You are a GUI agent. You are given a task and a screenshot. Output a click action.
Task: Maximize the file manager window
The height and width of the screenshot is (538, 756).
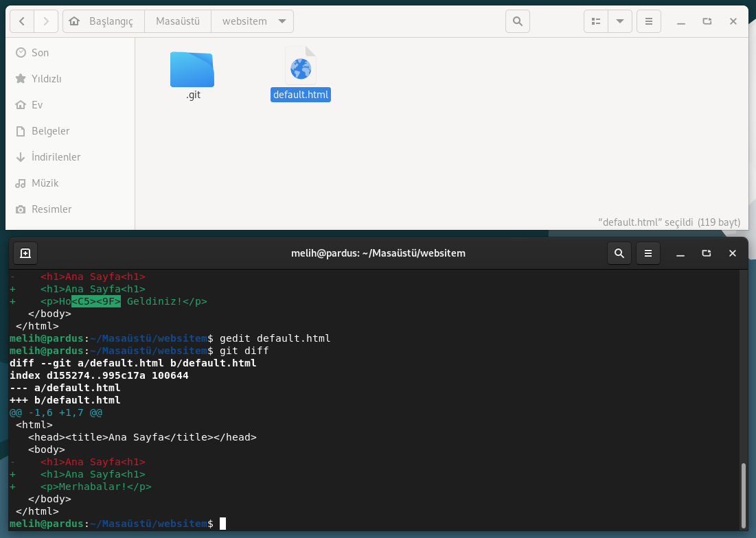click(x=707, y=21)
